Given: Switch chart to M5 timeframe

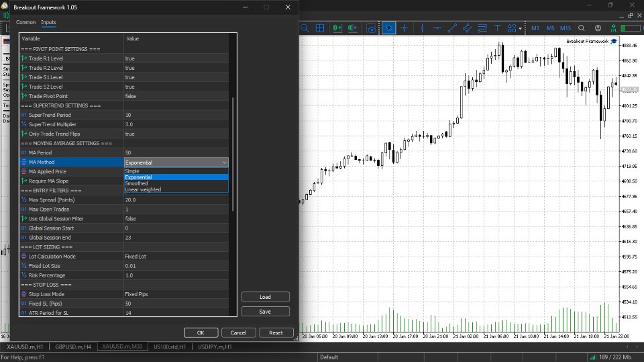Looking at the screenshot, I should pos(550,28).
